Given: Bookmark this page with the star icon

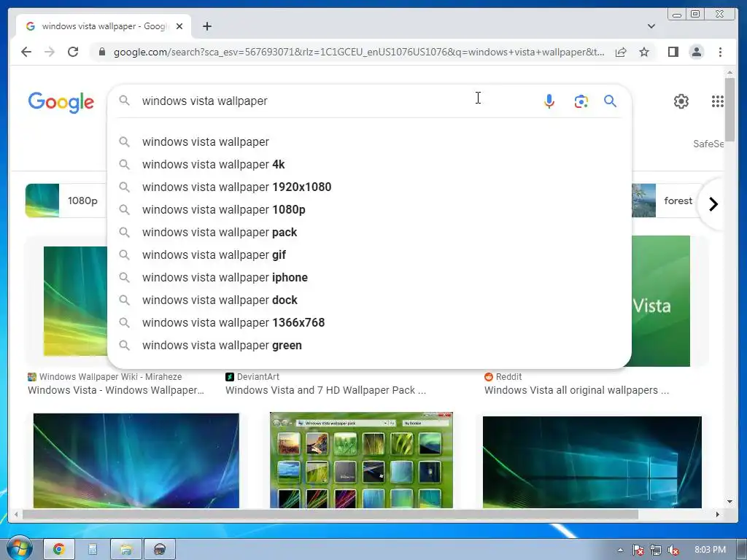Looking at the screenshot, I should [644, 52].
